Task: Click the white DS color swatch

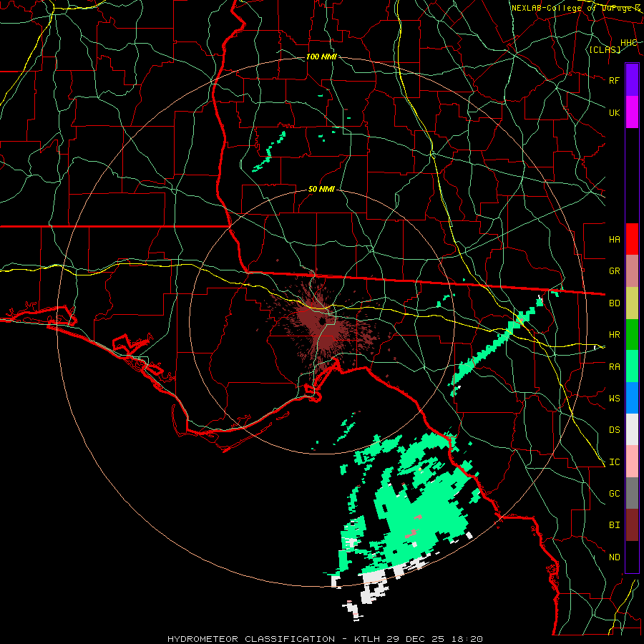Action: coord(632,429)
